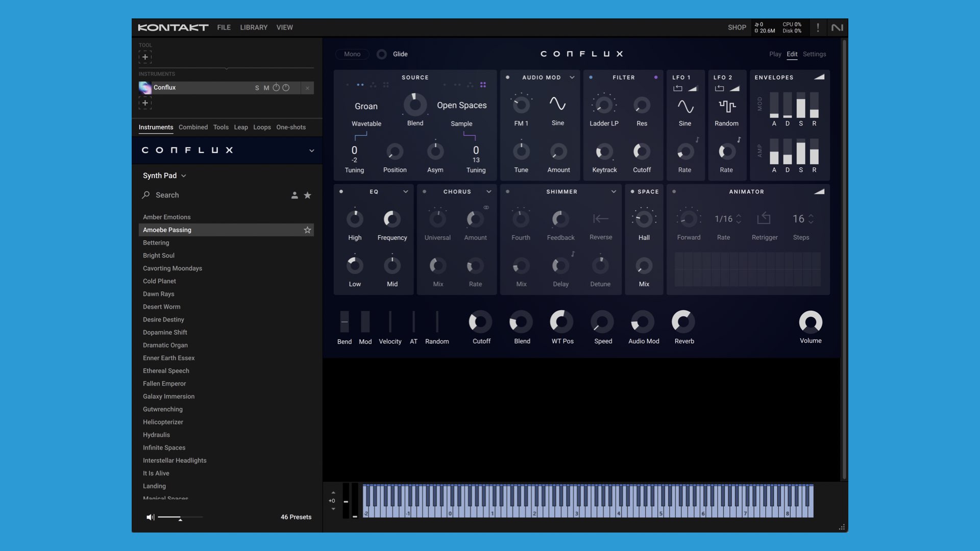Viewport: 980px width, 551px height.
Task: Click the Shimmer Reverse arrow icon
Action: point(600,219)
